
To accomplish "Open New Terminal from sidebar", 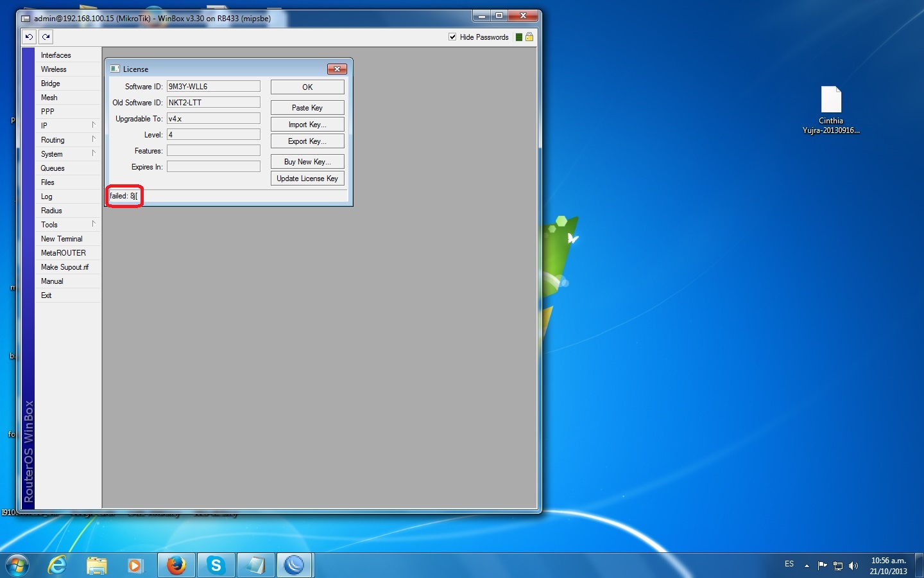I will coord(62,239).
